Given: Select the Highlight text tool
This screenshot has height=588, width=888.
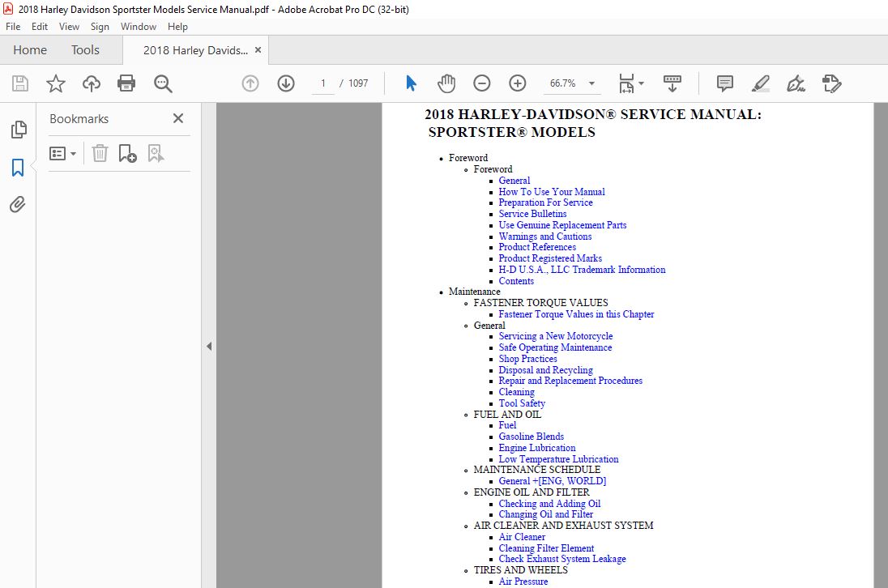Looking at the screenshot, I should coord(760,83).
